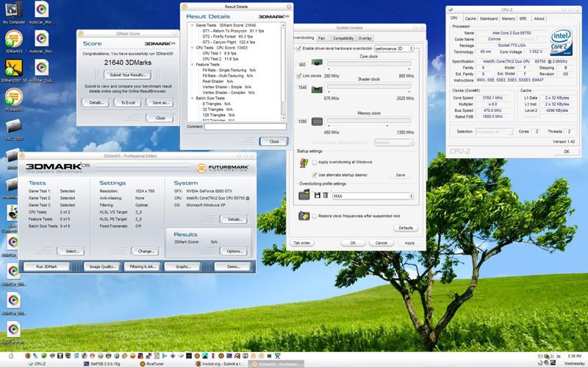588x368 pixels.
Task: Click the Windows startup settings icon
Action: coord(304,163)
